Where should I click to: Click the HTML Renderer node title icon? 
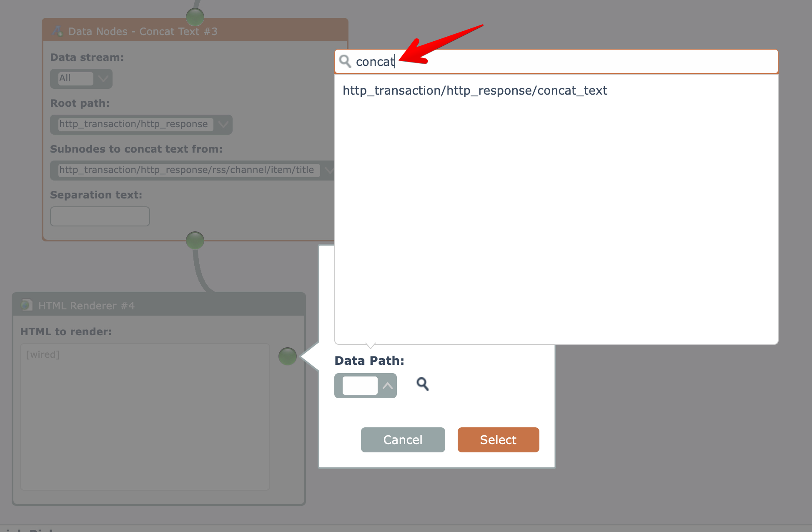coord(27,306)
